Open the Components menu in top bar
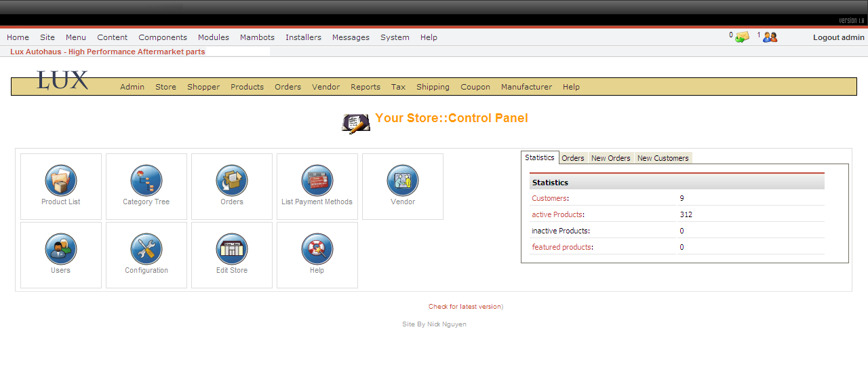 [x=163, y=37]
